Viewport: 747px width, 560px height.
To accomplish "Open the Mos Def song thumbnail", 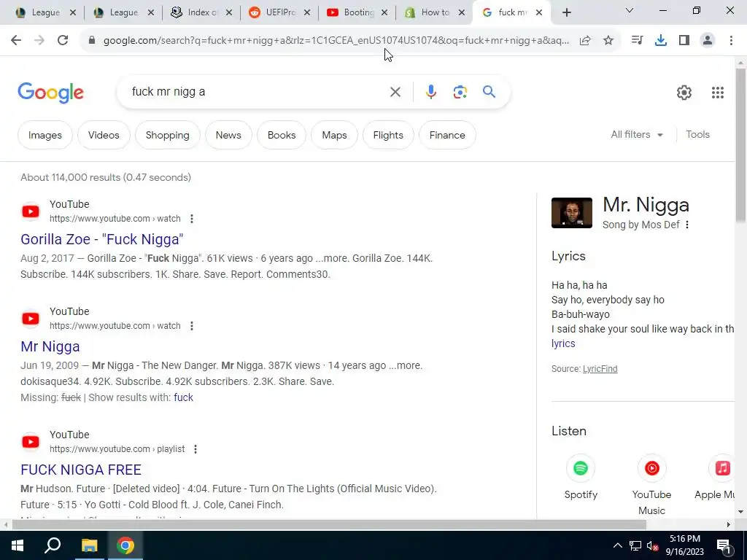I will (572, 213).
